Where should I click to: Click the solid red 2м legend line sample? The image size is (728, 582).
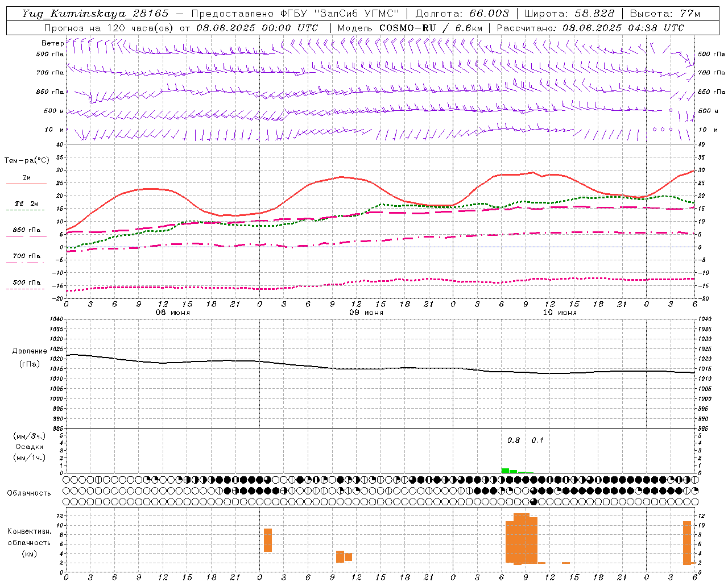coord(26,184)
